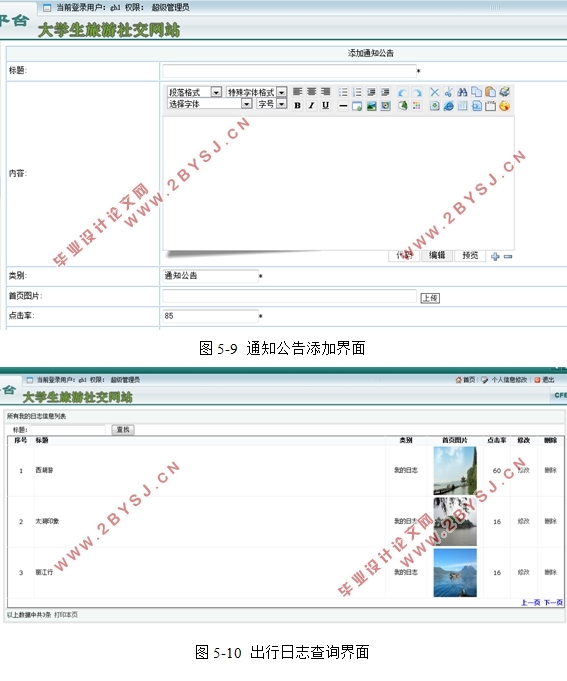Toggle underline formatting U
567x681 pixels.
pos(325,106)
